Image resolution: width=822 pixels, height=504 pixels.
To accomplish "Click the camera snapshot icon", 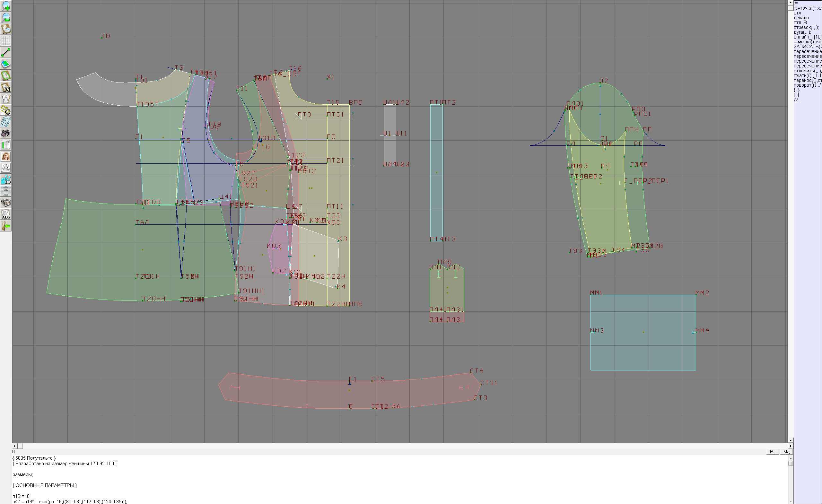I will coord(6,134).
